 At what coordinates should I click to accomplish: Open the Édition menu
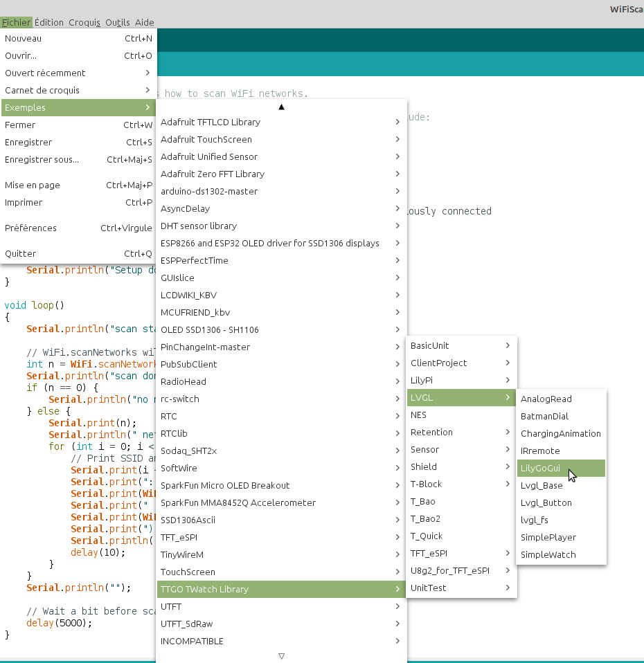(x=48, y=22)
